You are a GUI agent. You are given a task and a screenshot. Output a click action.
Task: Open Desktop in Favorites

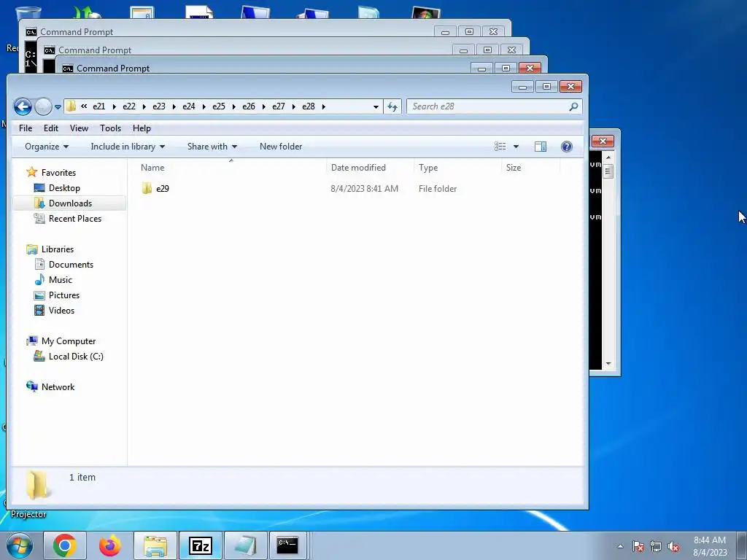(x=64, y=187)
